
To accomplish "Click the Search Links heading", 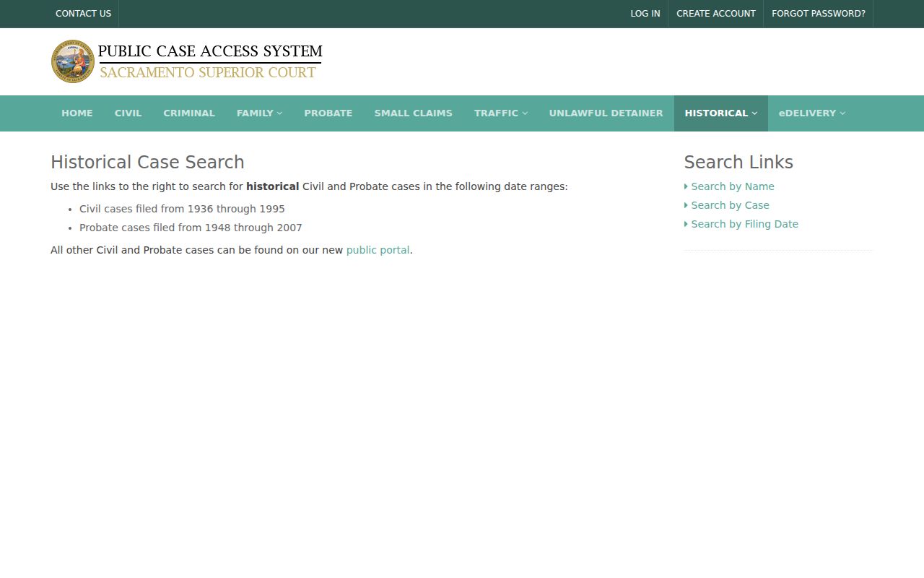I will [738, 163].
